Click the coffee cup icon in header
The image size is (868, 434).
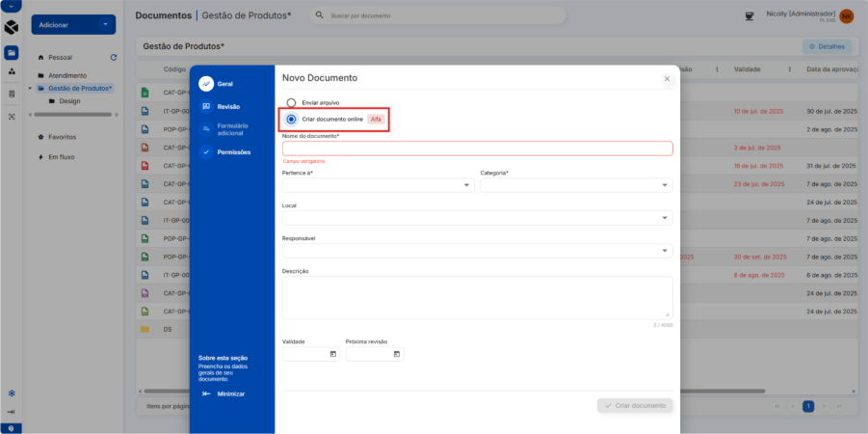click(750, 16)
